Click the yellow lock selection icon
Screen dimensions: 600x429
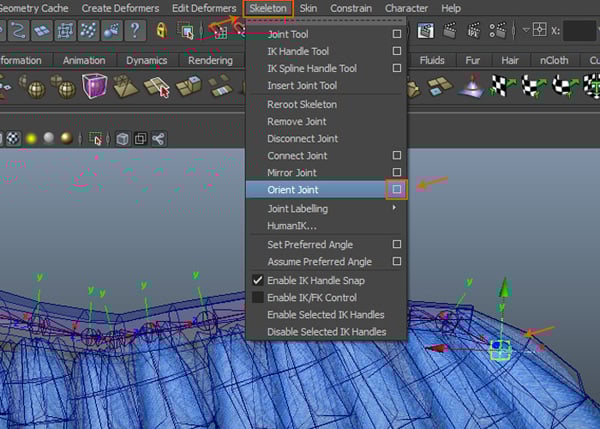[x=160, y=31]
